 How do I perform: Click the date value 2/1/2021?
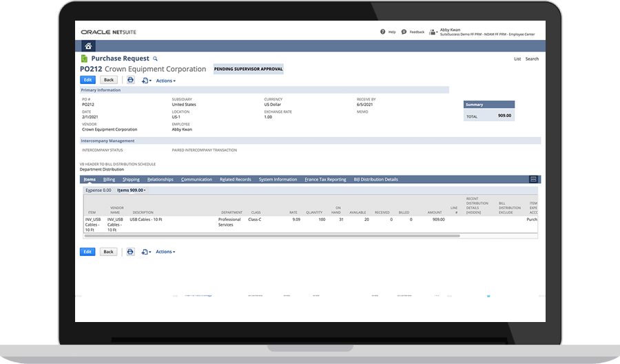(90, 117)
